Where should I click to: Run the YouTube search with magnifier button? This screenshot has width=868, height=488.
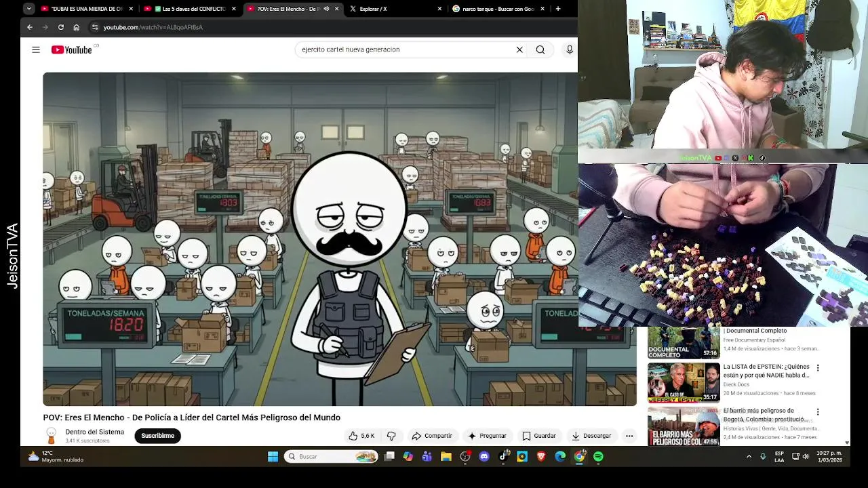pyautogui.click(x=540, y=49)
